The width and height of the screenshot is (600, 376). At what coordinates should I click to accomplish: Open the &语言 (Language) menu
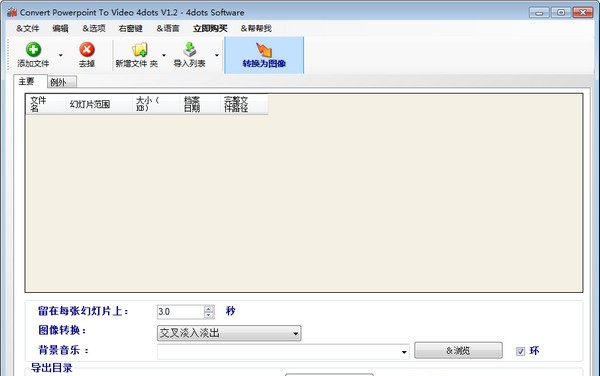coord(168,28)
